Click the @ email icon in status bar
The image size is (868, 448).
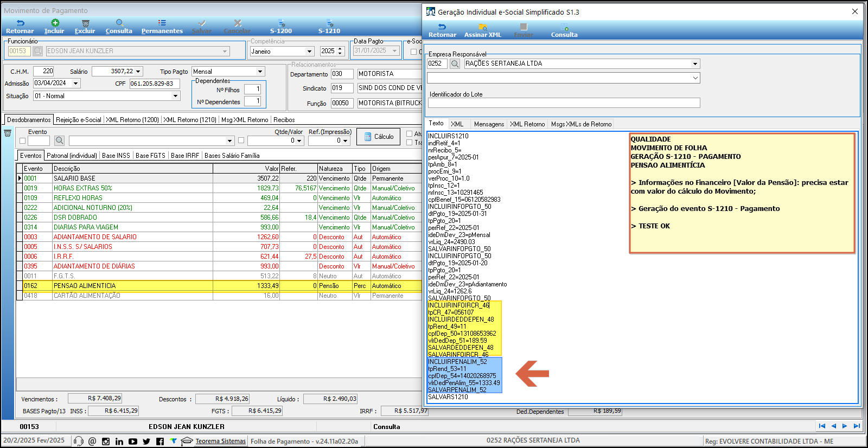pyautogui.click(x=92, y=441)
